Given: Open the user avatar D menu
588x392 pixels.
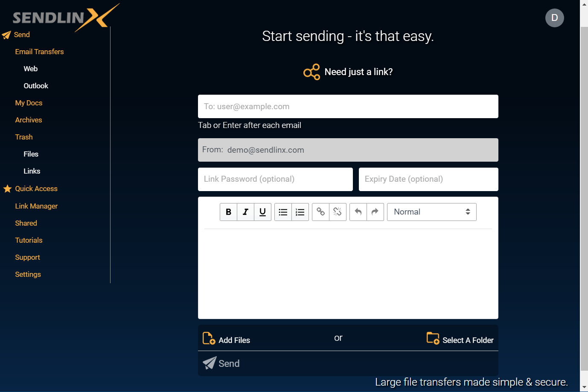Looking at the screenshot, I should coord(555,18).
